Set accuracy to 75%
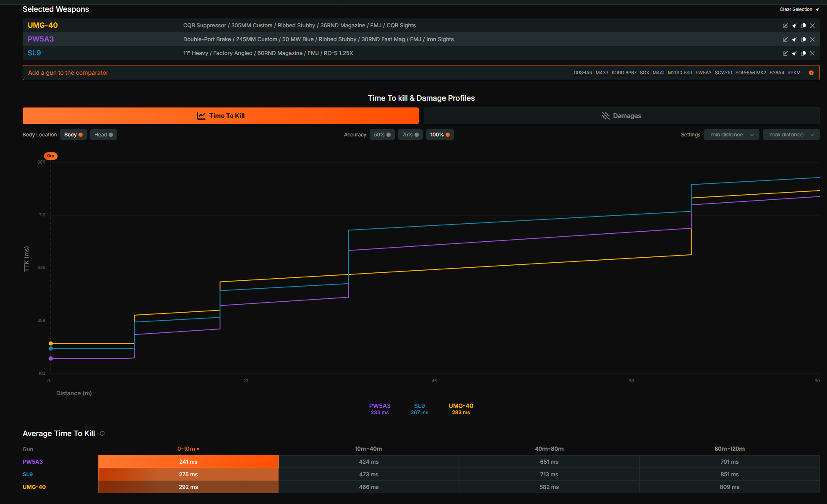The width and height of the screenshot is (827, 504). pos(410,135)
